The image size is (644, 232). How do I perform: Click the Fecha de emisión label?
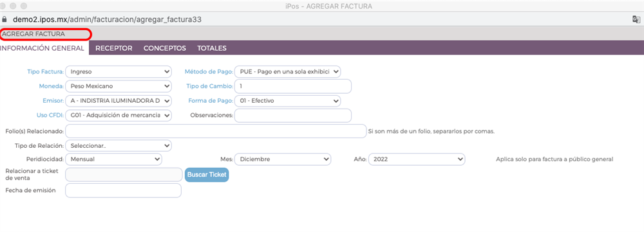coord(30,190)
